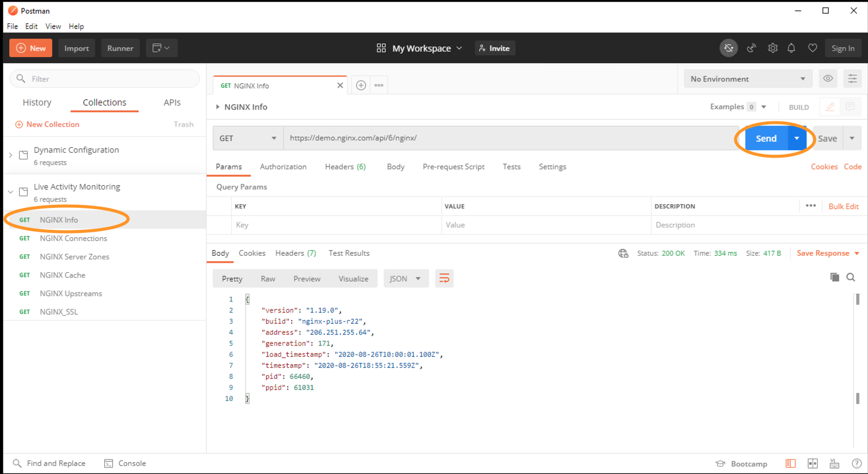Close the NGINX Info request tab
Viewport: 868px width, 474px height.
[340, 85]
